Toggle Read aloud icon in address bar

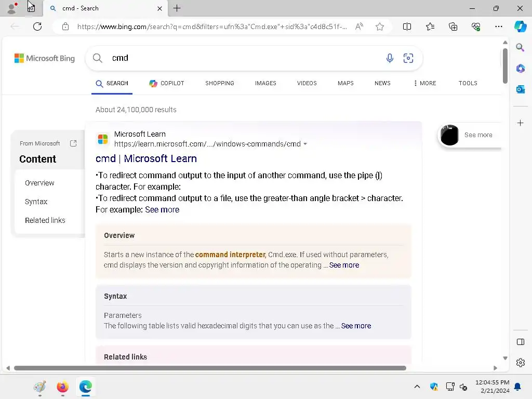click(359, 26)
